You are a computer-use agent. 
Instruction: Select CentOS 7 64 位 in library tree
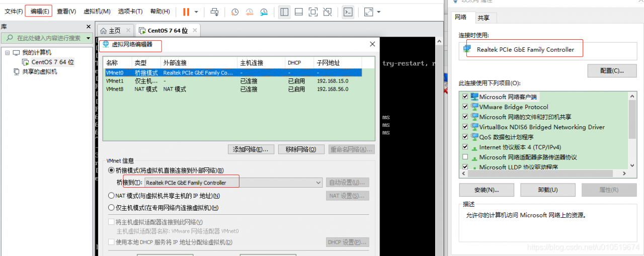click(53, 62)
